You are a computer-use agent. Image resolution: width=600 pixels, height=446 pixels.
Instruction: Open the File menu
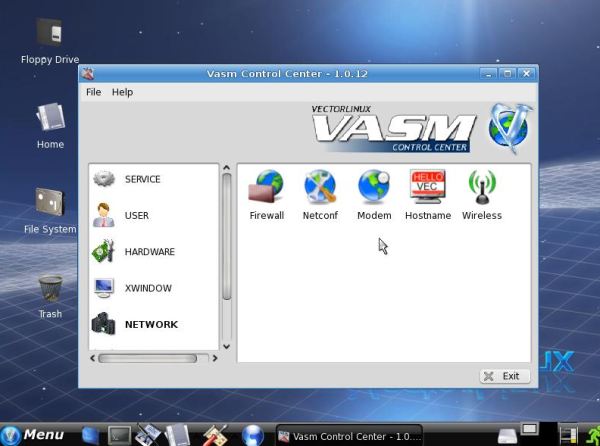(93, 92)
